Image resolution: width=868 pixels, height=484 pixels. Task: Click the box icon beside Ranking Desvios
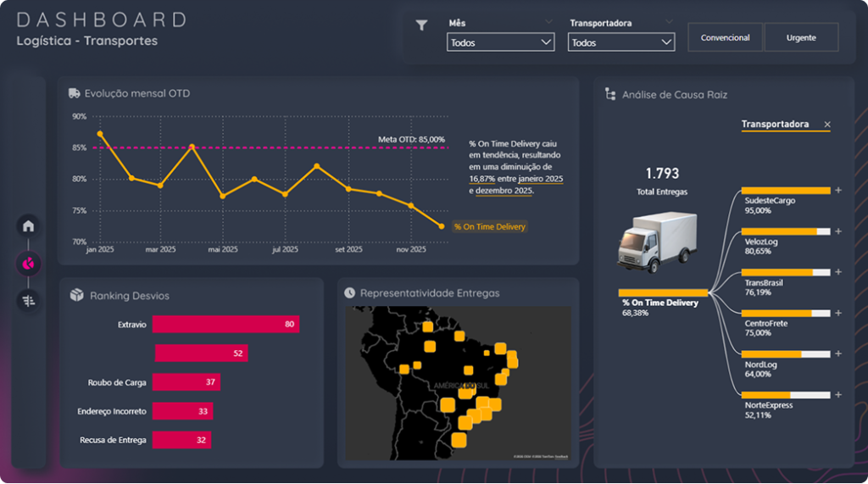tap(77, 295)
